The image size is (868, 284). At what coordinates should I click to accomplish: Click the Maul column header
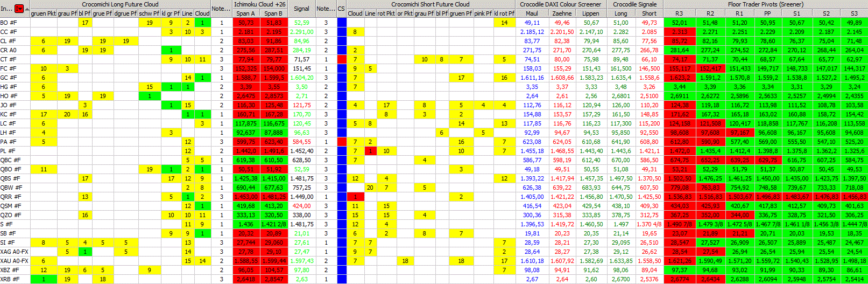pyautogui.click(x=532, y=13)
